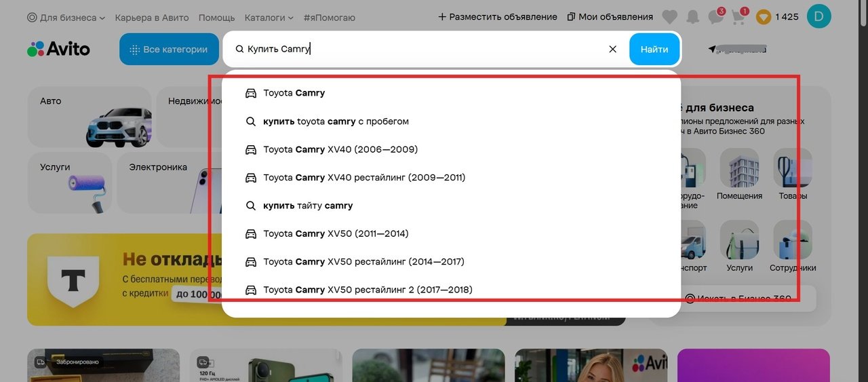Viewport: 868px width, 382px height.
Task: Open the Забронировано listing thumbnail
Action: (103, 365)
